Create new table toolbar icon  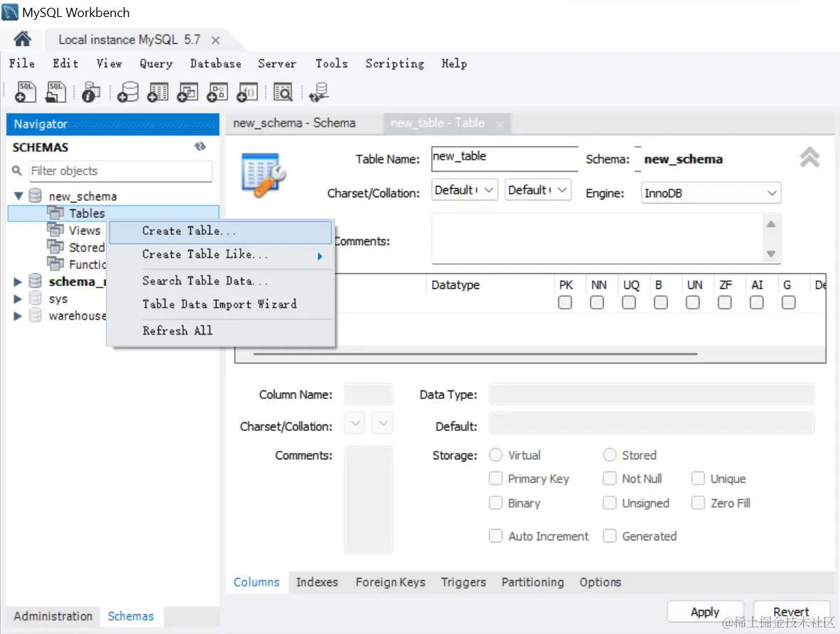(158, 92)
